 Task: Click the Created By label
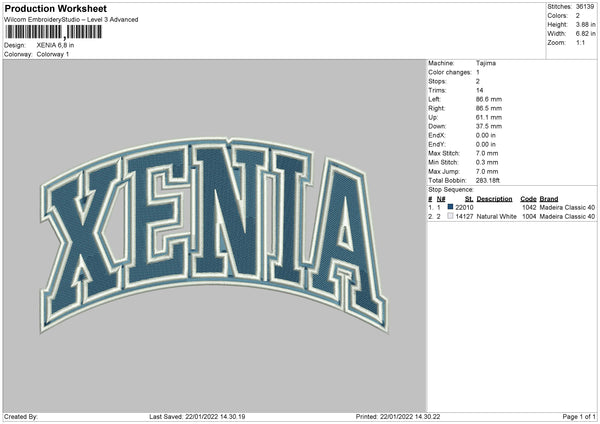point(21,417)
